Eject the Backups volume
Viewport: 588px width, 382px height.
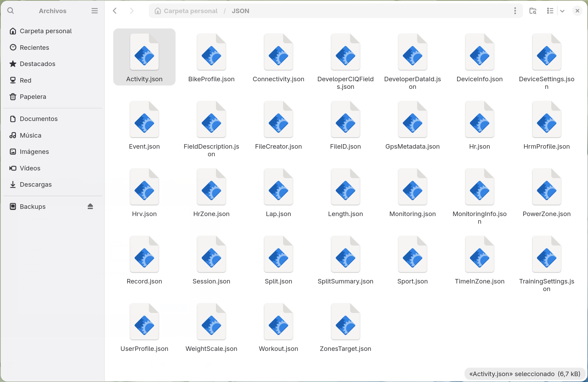pyautogui.click(x=90, y=206)
